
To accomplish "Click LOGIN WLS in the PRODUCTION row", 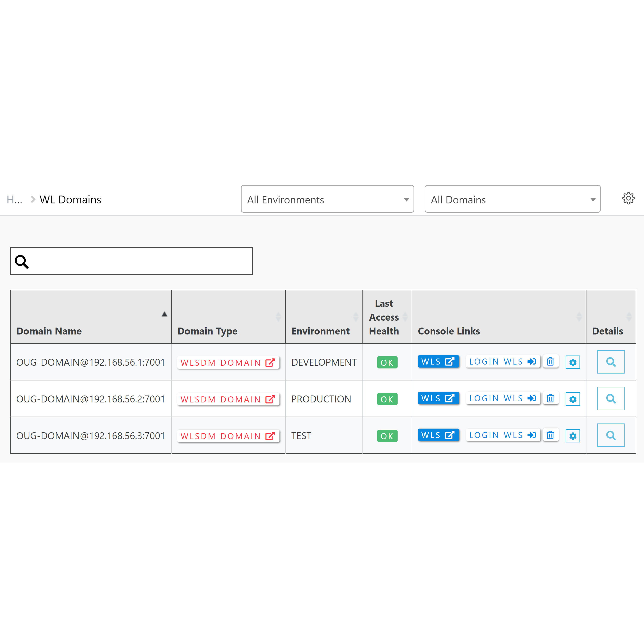I will 503,398.
